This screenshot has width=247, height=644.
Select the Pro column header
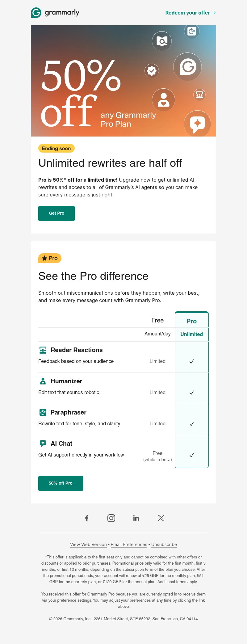192,321
